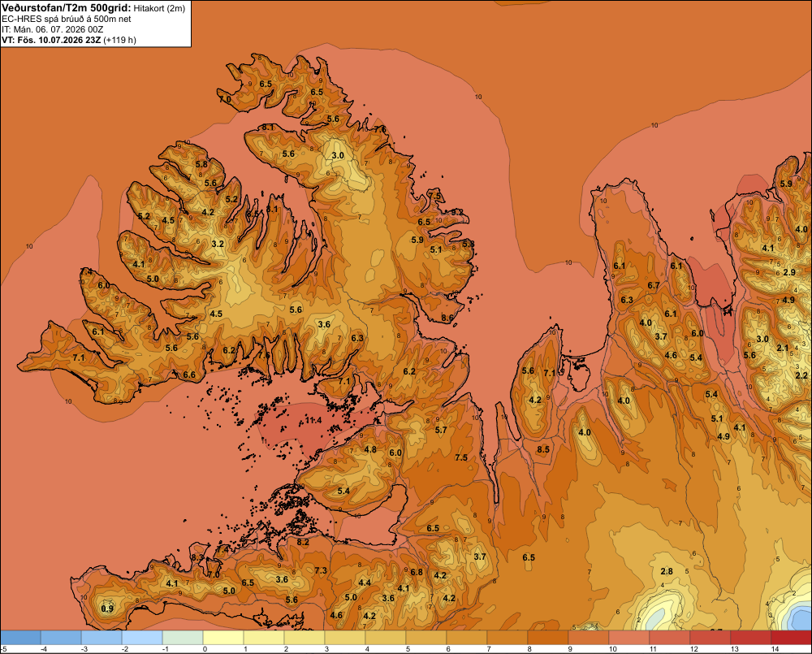Click the legend swatch between 6 and 7
812x654 pixels.
coord(467,638)
